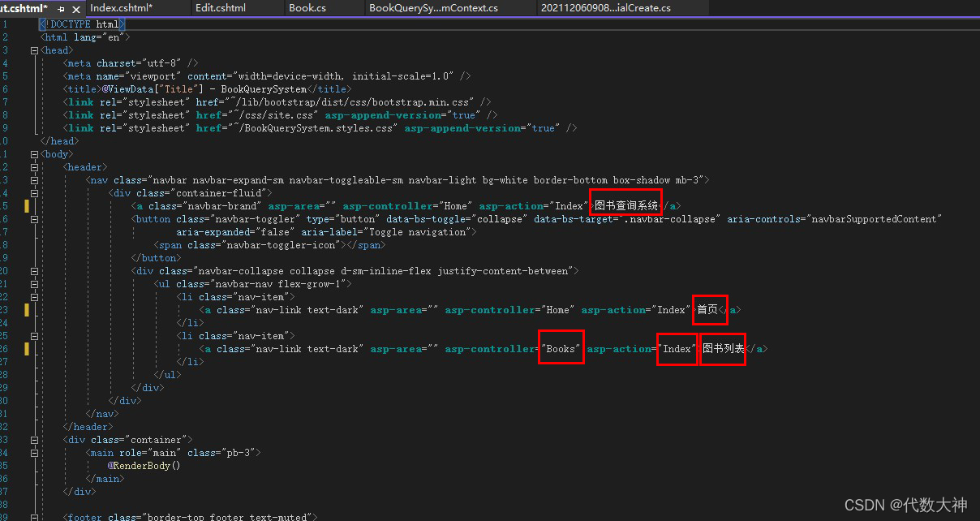Click the aria-controls="navbarSupportedContent" attribute
Screen dimensions: 980x521
point(834,219)
